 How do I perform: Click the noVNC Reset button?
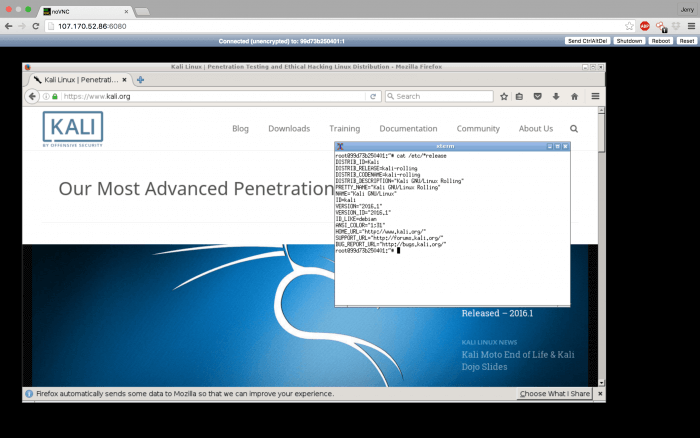pyautogui.click(x=687, y=41)
